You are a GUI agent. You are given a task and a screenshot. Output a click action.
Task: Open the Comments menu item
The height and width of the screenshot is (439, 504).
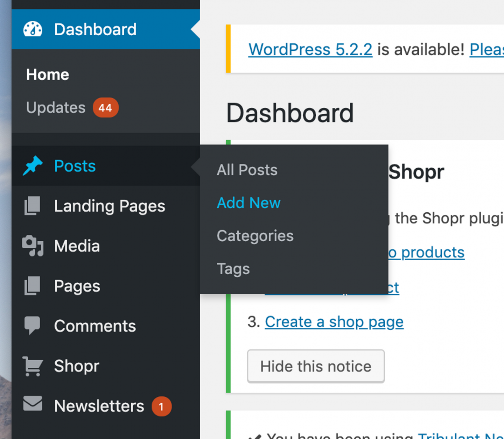(106, 326)
